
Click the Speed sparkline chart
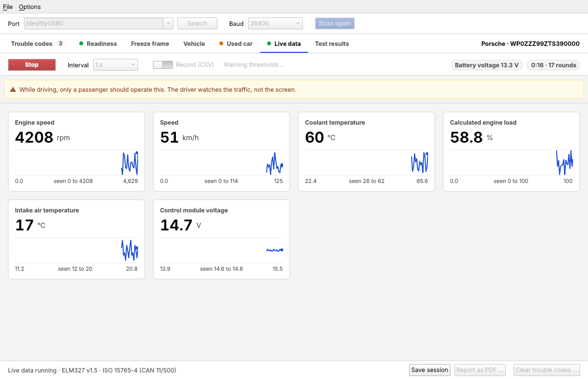[222, 163]
